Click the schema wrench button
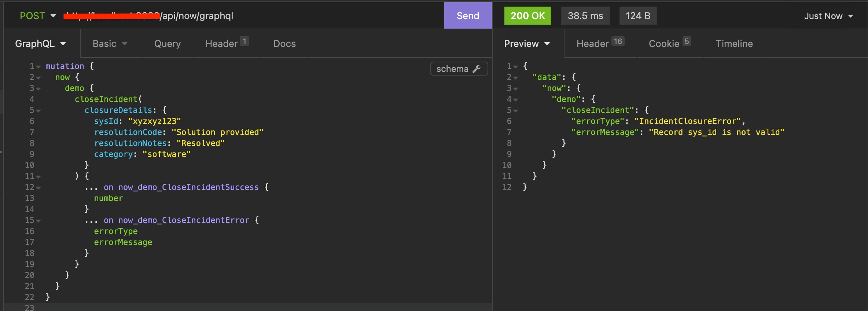This screenshot has width=868, height=311. click(459, 69)
